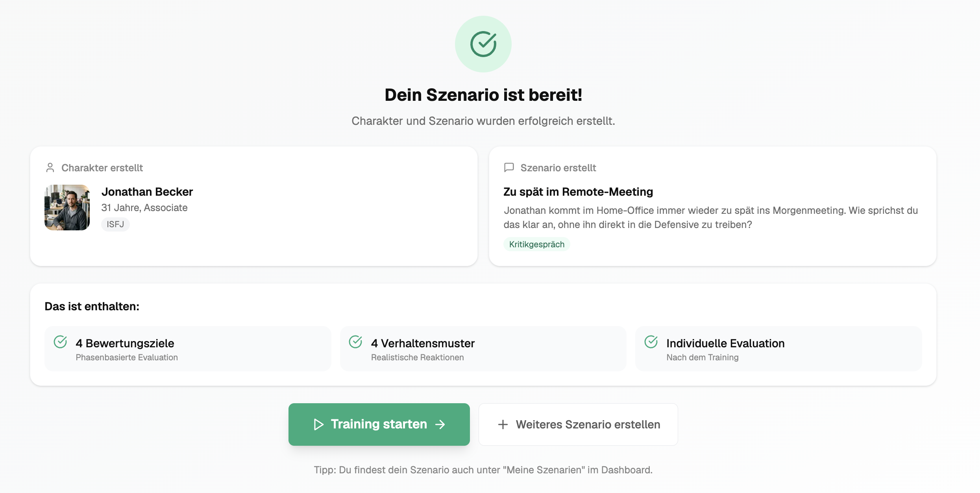
Task: Click the Kritikgespräch category tag
Action: [536, 245]
